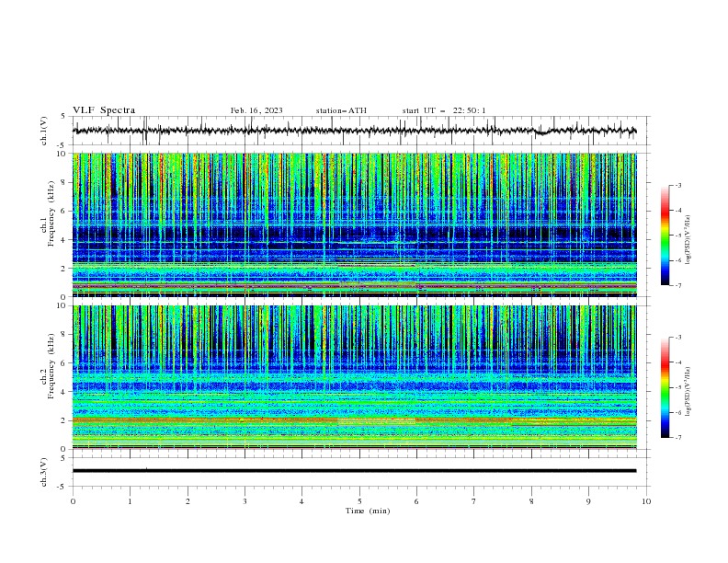Screen dimensions: 728x563
Task: Click the "6" kHz tick on ch.2 frequency axis
Action: coord(63,362)
